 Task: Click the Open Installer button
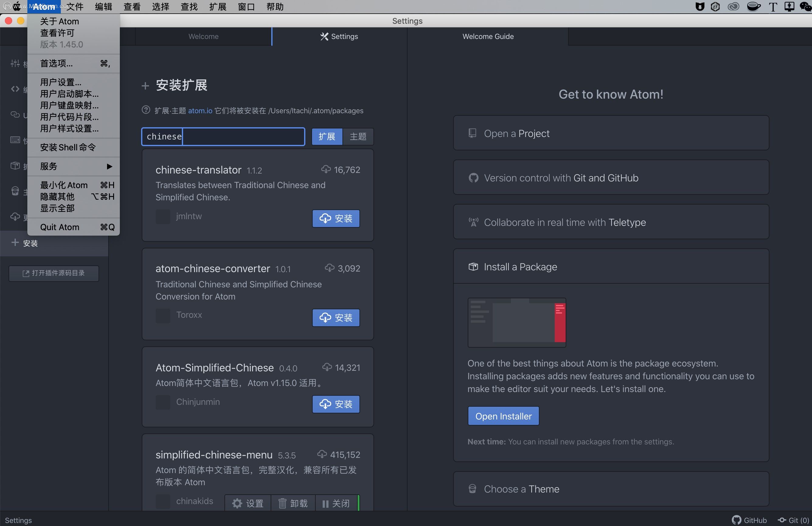point(503,416)
